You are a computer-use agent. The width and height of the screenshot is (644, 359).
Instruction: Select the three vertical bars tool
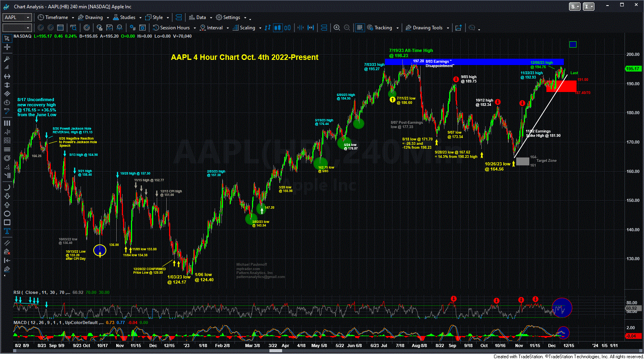[7, 123]
